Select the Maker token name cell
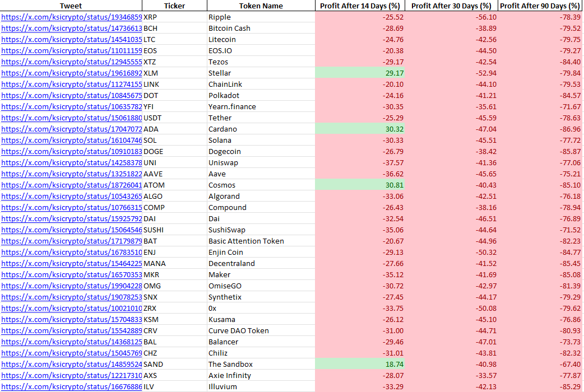584x392 pixels. click(261, 275)
